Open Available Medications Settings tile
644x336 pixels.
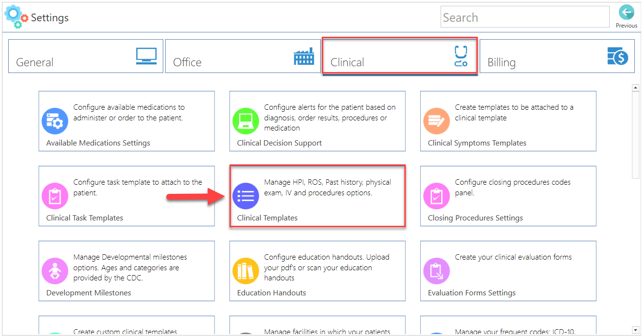(127, 121)
